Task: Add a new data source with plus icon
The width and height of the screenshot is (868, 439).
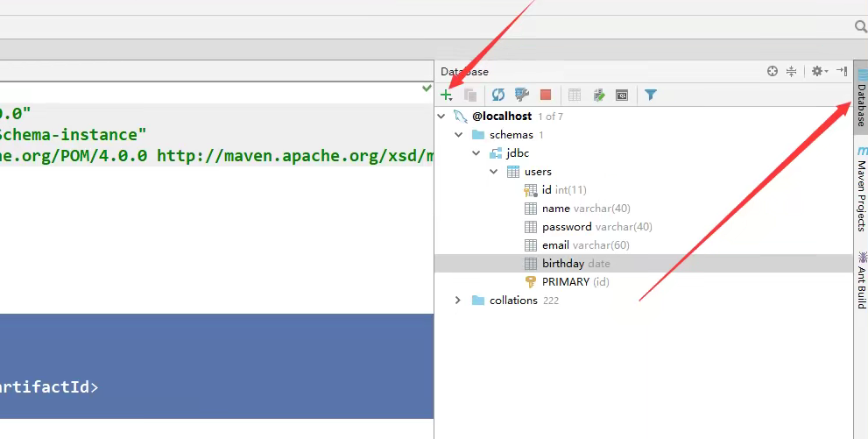Action: pos(446,96)
